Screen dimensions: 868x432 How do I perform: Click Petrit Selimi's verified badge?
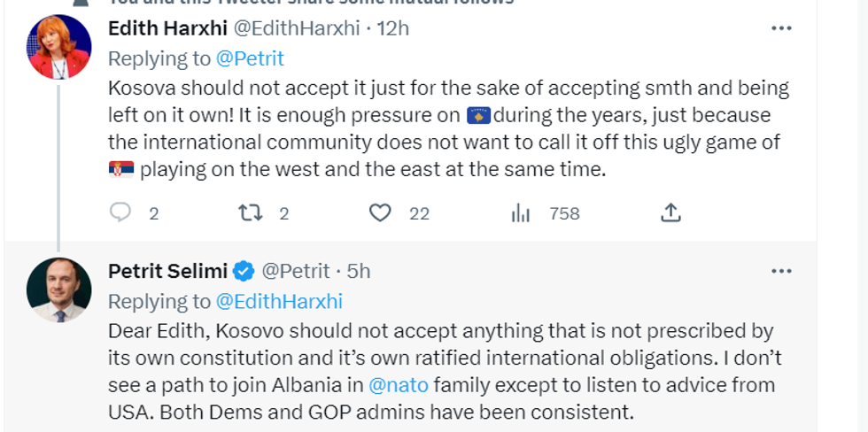pyautogui.click(x=244, y=271)
